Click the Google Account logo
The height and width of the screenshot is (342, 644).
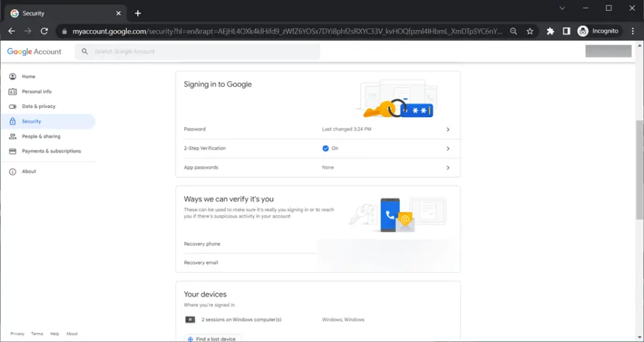tap(34, 52)
